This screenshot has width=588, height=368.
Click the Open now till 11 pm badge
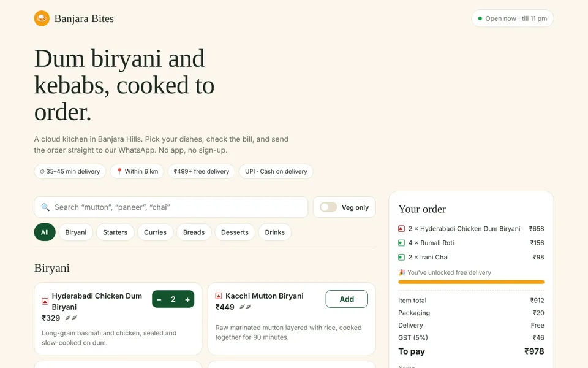point(512,18)
